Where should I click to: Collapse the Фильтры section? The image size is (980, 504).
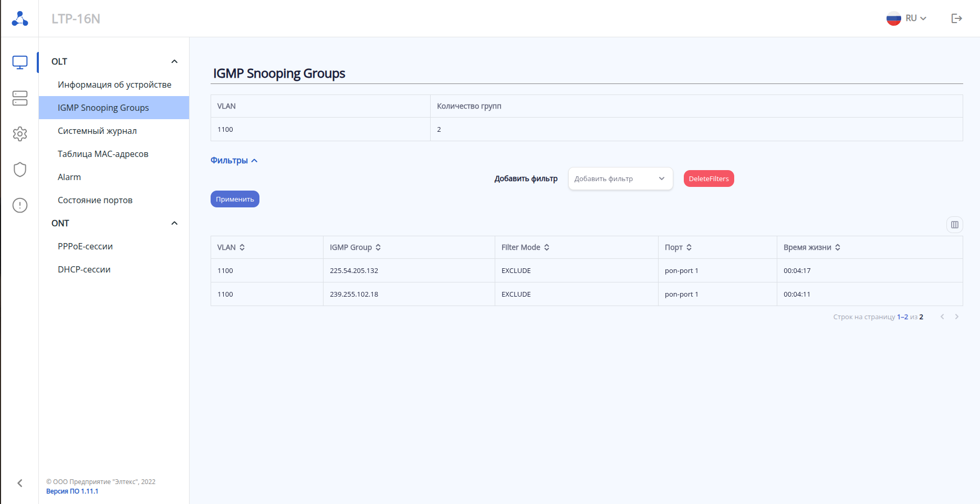point(234,161)
